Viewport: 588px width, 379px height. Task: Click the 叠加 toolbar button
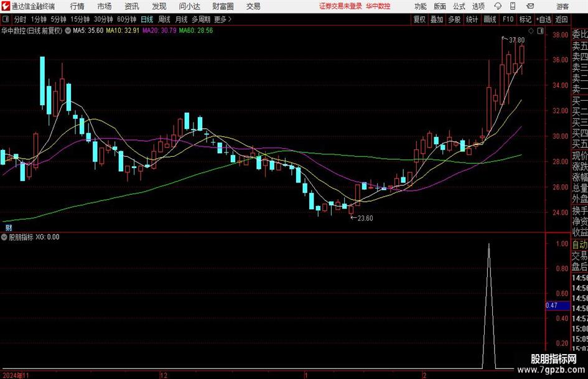[437, 19]
